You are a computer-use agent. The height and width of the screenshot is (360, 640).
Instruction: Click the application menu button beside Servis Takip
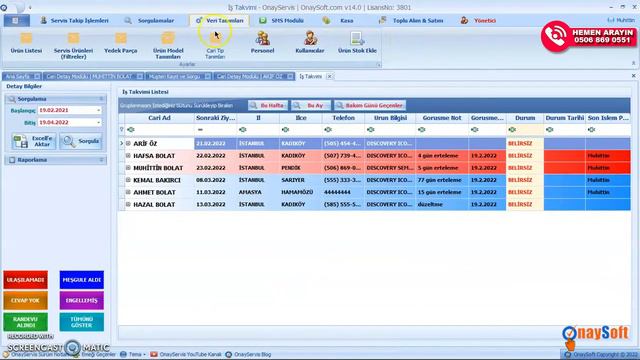pyautogui.click(x=16, y=20)
